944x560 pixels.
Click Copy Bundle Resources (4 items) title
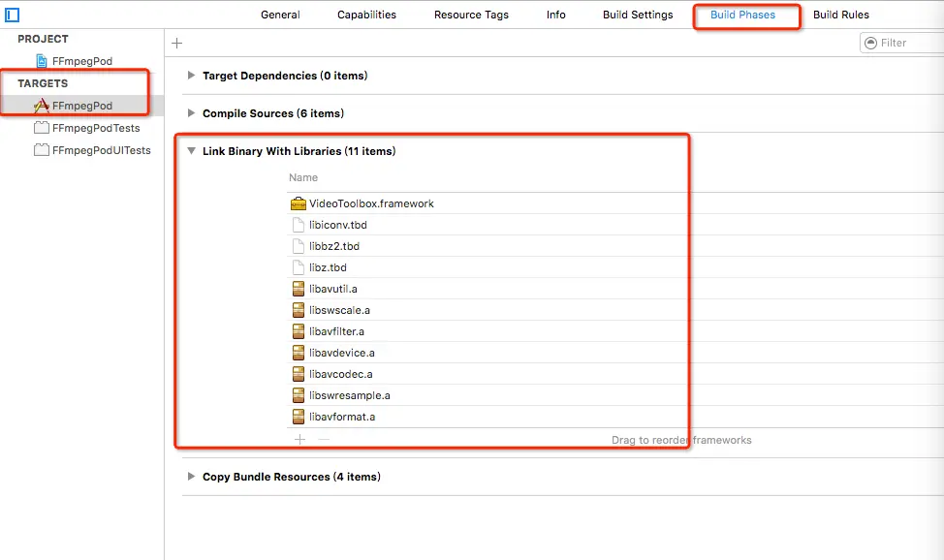(x=292, y=477)
